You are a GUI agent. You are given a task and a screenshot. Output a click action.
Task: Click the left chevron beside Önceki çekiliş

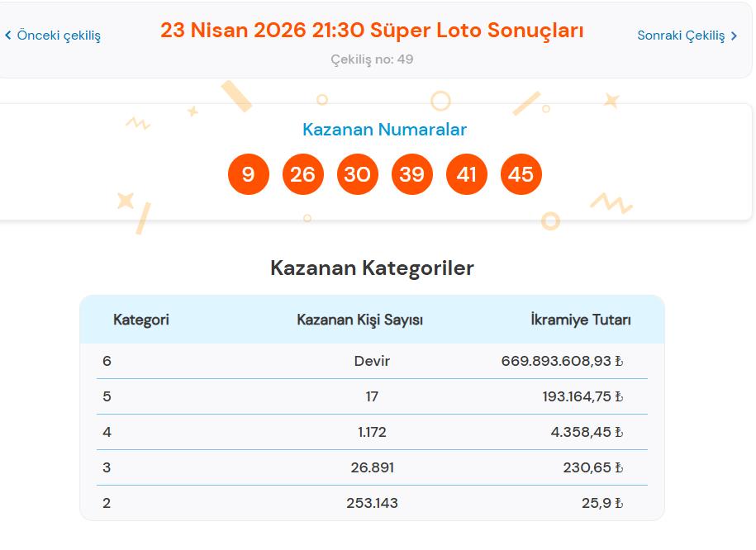[x=8, y=36]
